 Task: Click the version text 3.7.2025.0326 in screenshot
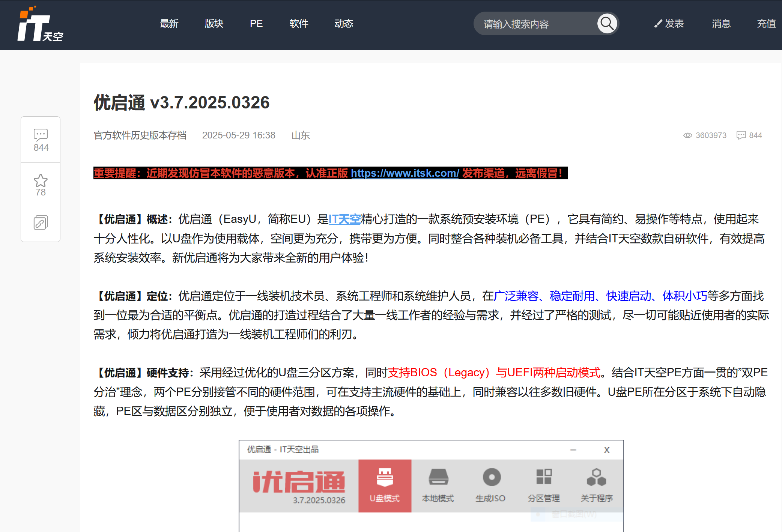point(319,500)
